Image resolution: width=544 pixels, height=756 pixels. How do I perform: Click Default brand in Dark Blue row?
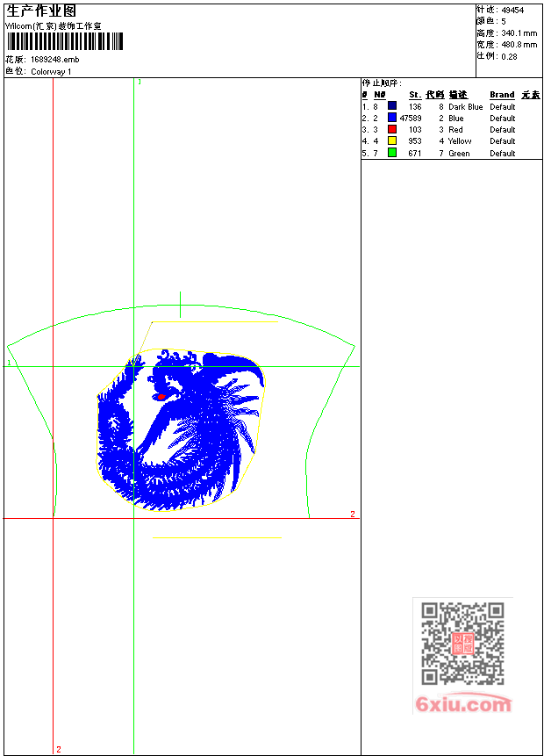click(503, 106)
